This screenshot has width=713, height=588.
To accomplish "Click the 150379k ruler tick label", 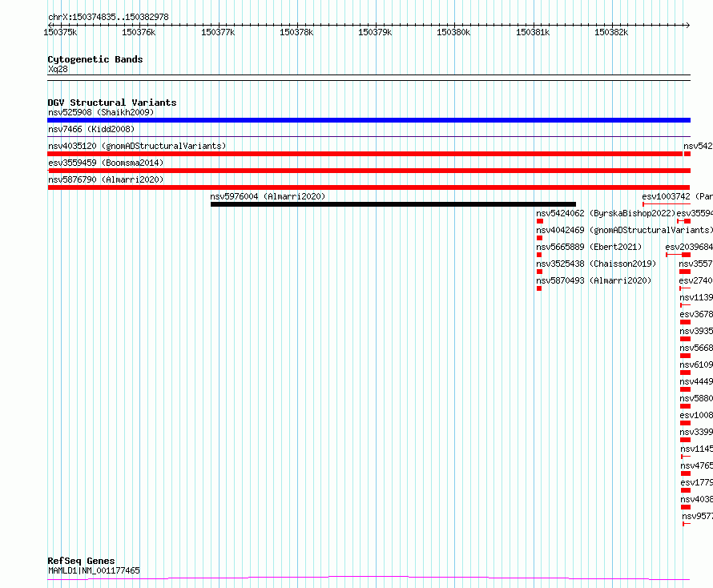I will pos(375,32).
